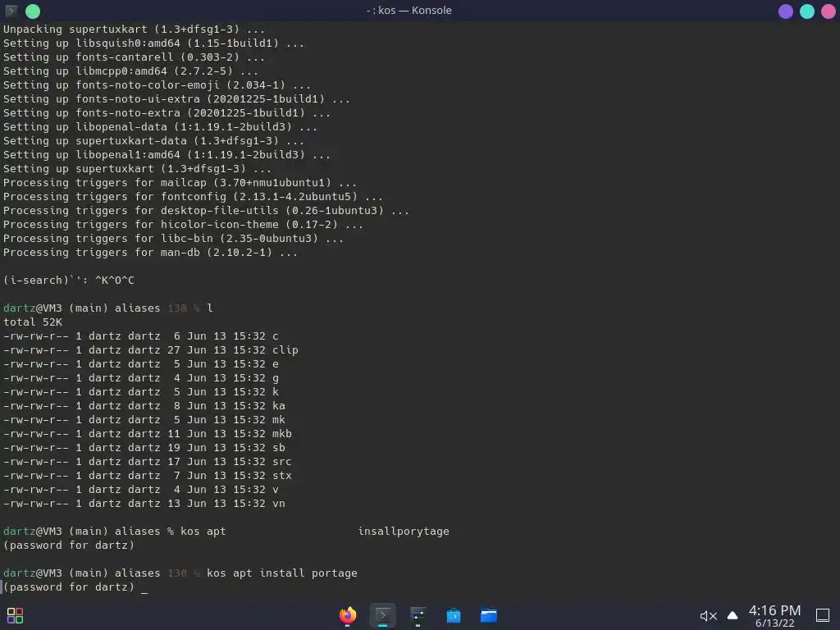Click 'Processing triggers for desktop-file-utils' line
The image size is (840, 630).
(x=207, y=211)
